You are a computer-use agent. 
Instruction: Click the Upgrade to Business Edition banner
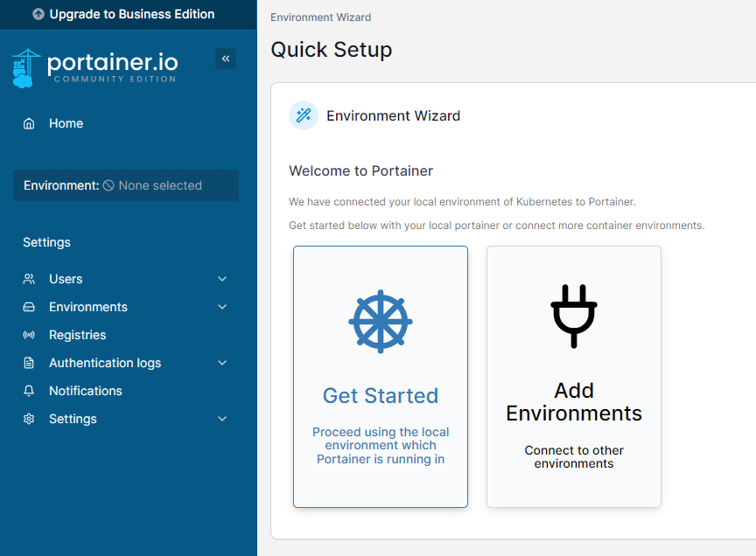pyautogui.click(x=129, y=15)
